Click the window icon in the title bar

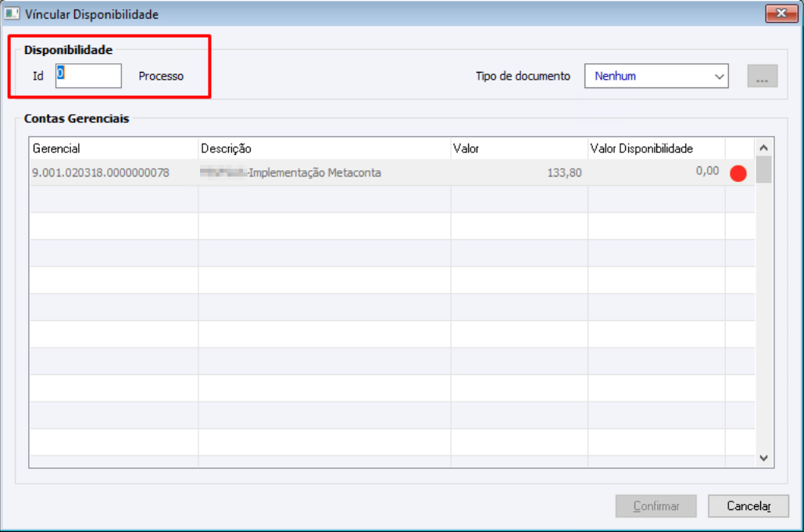tap(12, 14)
